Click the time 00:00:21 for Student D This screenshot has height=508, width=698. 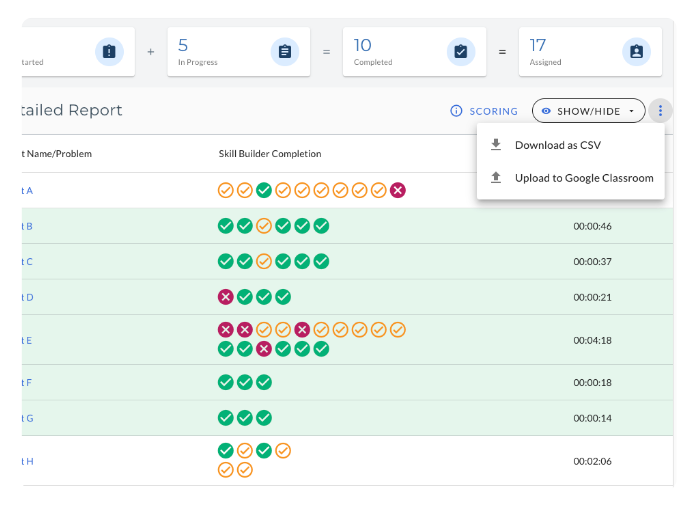pyautogui.click(x=592, y=297)
